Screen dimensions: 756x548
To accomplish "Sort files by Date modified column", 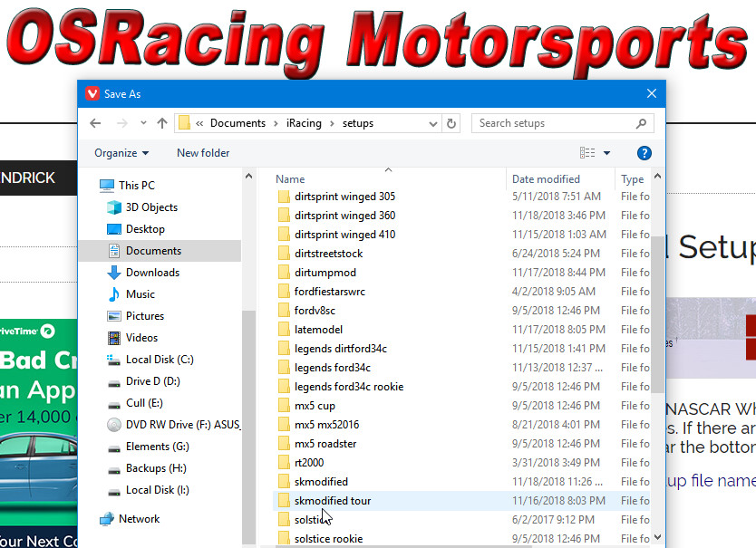I will tap(546, 179).
